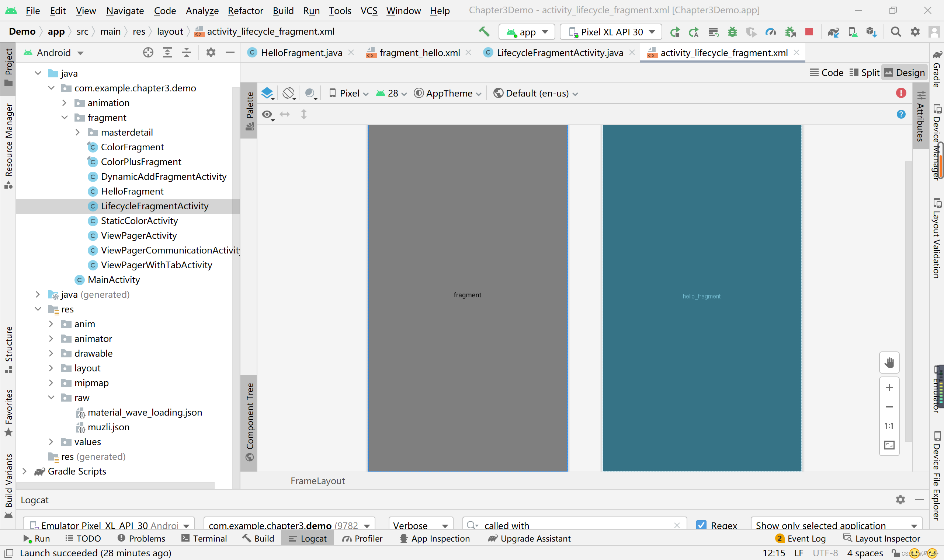The height and width of the screenshot is (560, 944).
Task: Click the Select Design Surface layers icon
Action: point(268,93)
